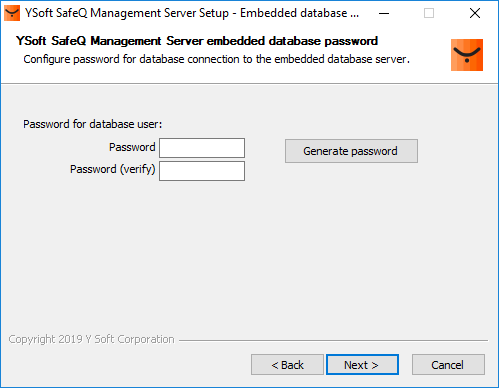Click the 'Password (verify)' field label
Image resolution: width=499 pixels, height=388 pixels.
[x=113, y=169]
